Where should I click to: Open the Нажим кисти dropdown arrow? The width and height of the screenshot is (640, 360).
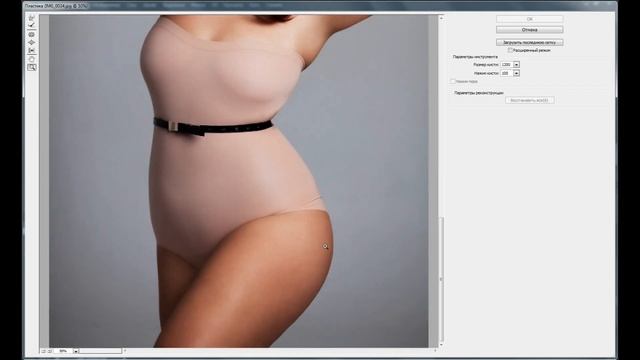tap(516, 73)
